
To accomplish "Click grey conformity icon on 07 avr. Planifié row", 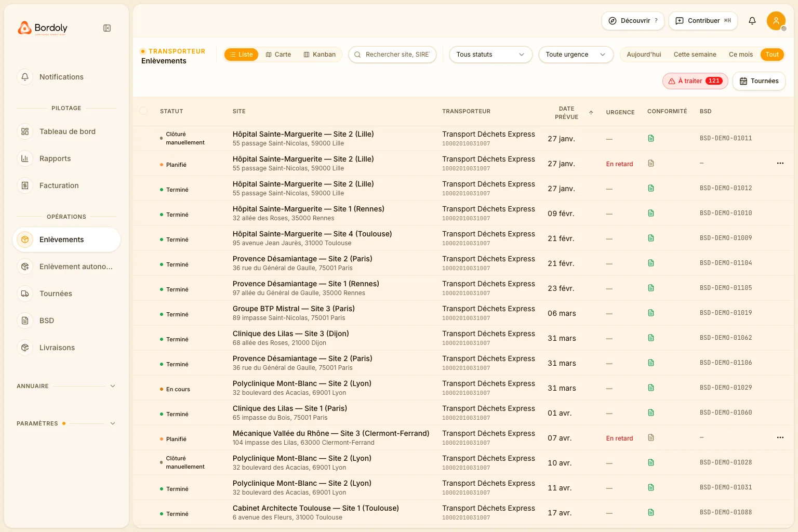I will [651, 437].
